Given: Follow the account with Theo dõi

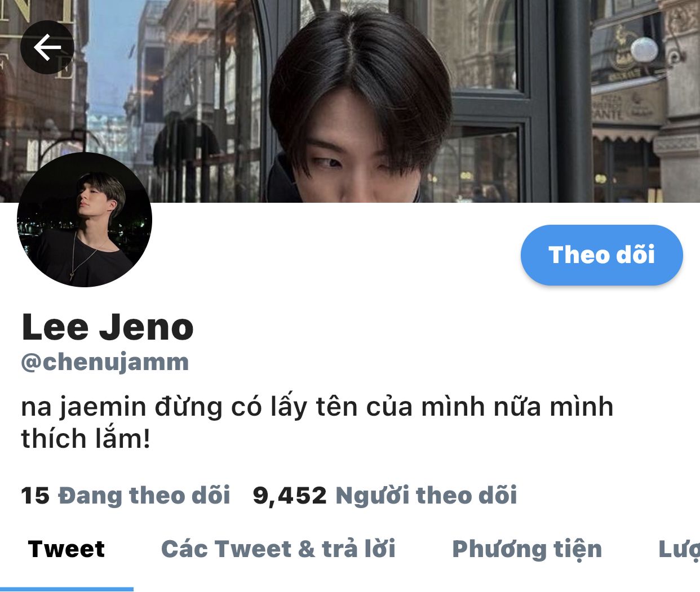Looking at the screenshot, I should (601, 255).
